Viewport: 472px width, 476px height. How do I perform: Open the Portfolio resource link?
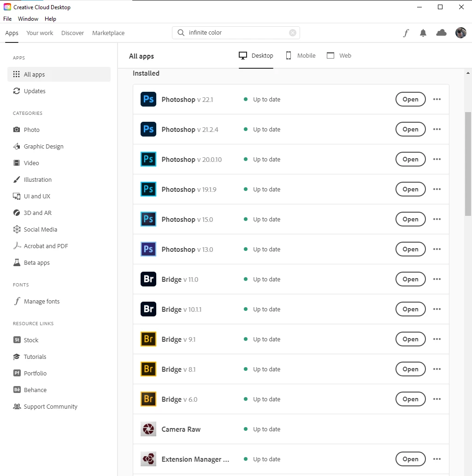click(29, 374)
